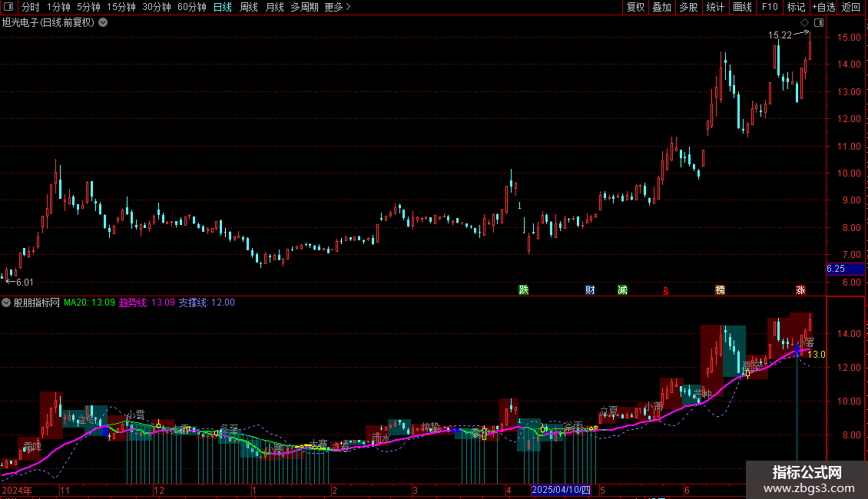Select the 15分钟 period tab
Viewport: 868px width, 499px height.
coord(121,7)
